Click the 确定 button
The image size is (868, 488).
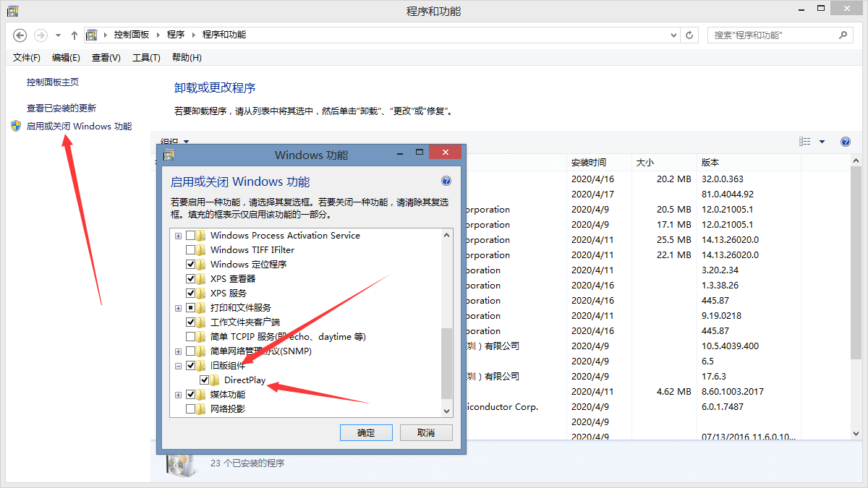(x=366, y=432)
